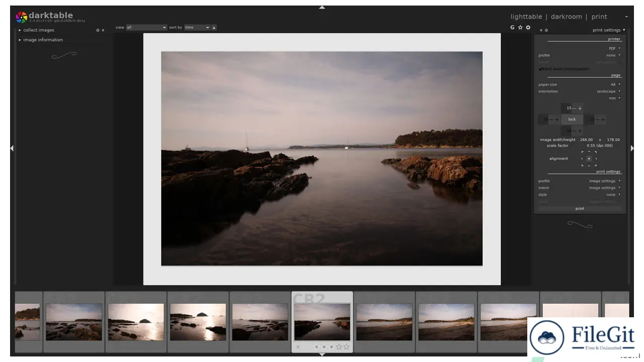Click the scale factor value 0.55 (dpi:300)

[600, 146]
